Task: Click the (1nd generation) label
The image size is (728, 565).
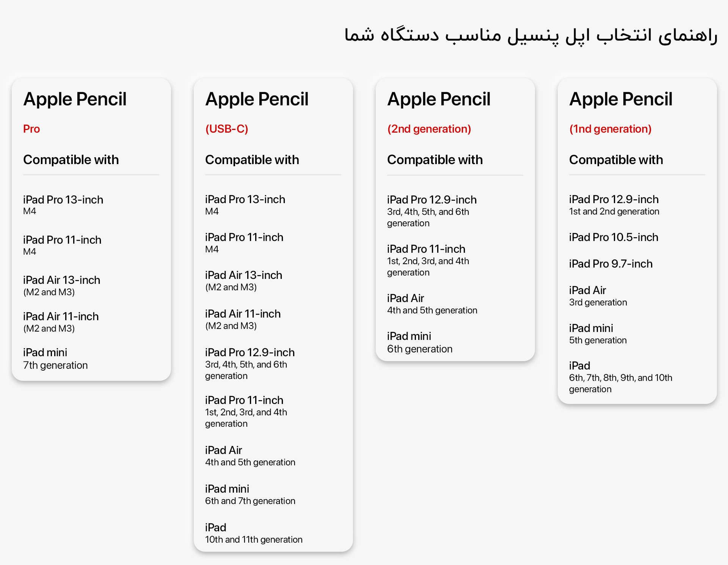Action: point(610,129)
